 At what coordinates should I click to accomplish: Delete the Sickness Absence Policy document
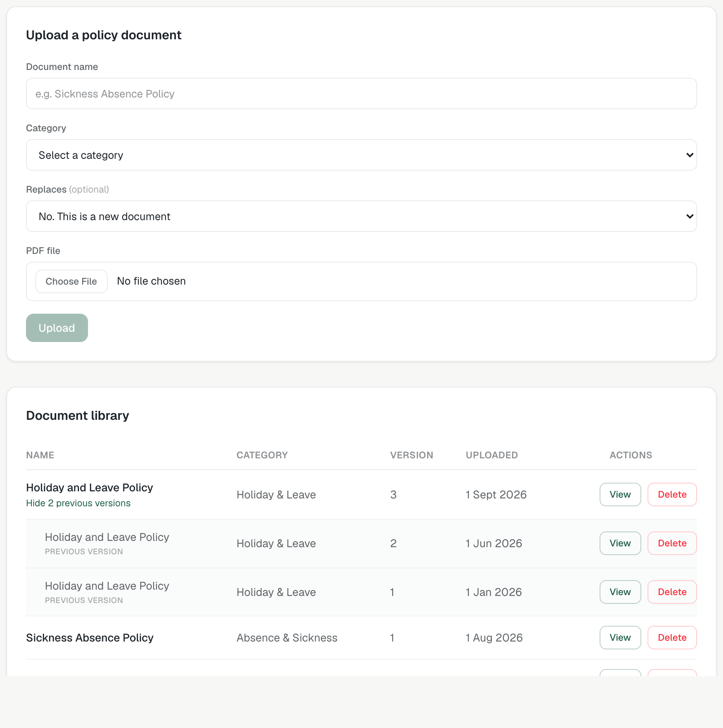(x=672, y=638)
